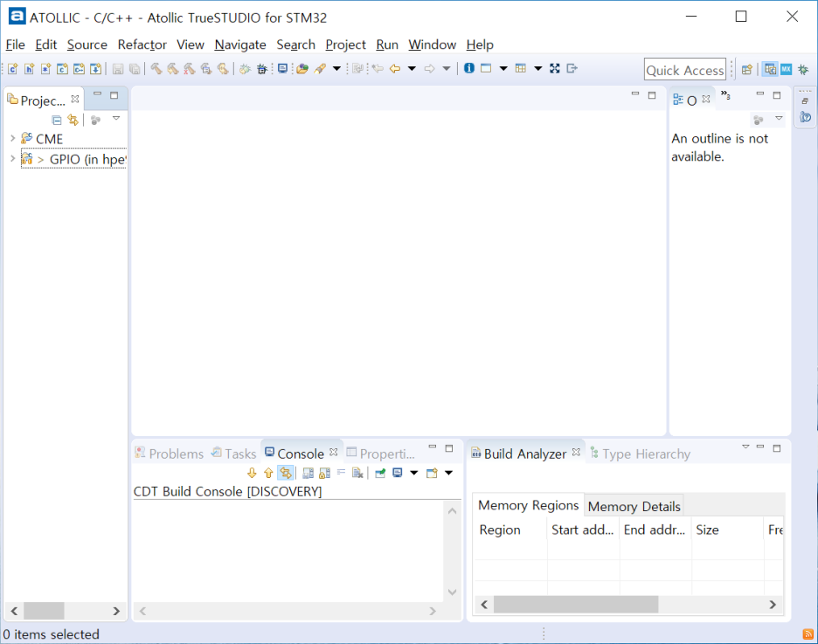Click the Open Perspective icon
The width and height of the screenshot is (818, 644).
[x=747, y=69]
